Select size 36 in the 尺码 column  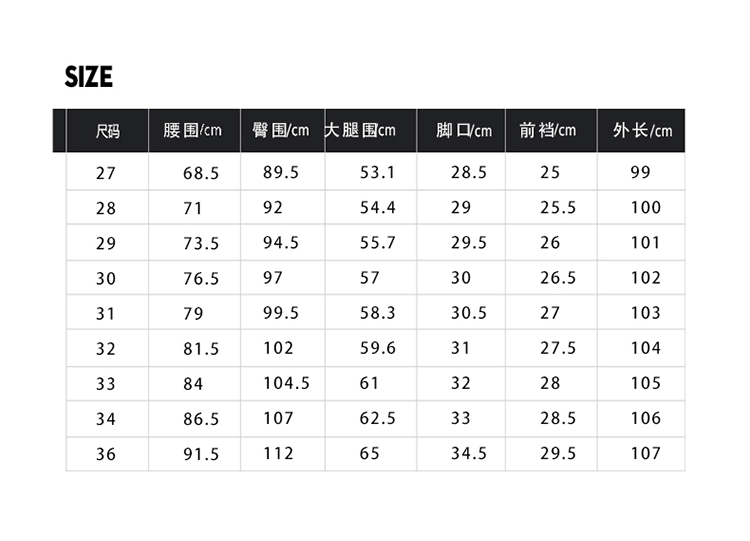[106, 454]
